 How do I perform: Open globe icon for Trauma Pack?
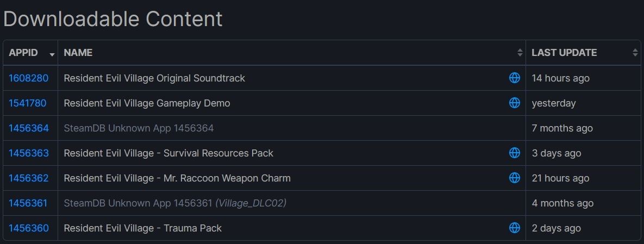click(x=514, y=228)
